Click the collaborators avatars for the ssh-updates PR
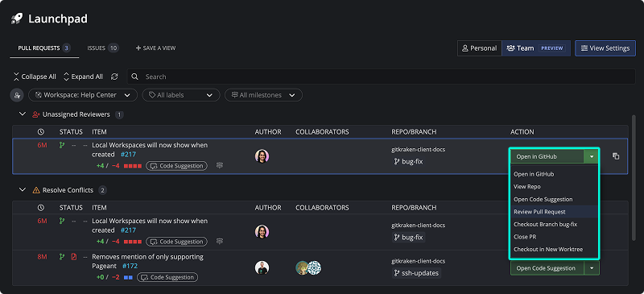The image size is (644, 294). point(308,267)
